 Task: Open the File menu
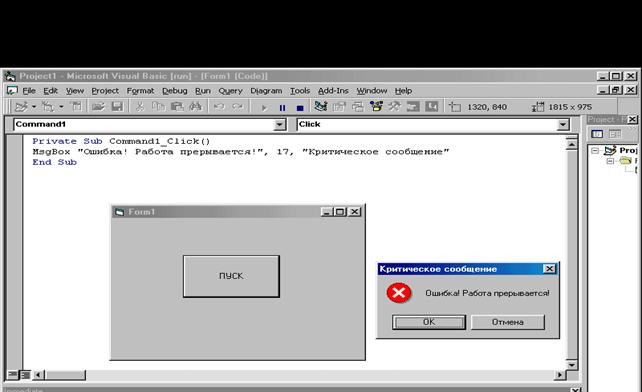[x=29, y=91]
